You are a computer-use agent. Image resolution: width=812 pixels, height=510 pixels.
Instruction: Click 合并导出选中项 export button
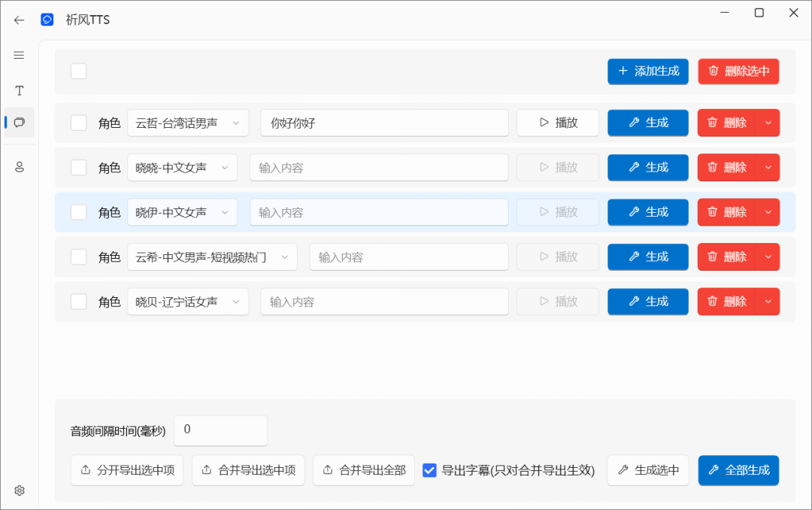coord(249,470)
